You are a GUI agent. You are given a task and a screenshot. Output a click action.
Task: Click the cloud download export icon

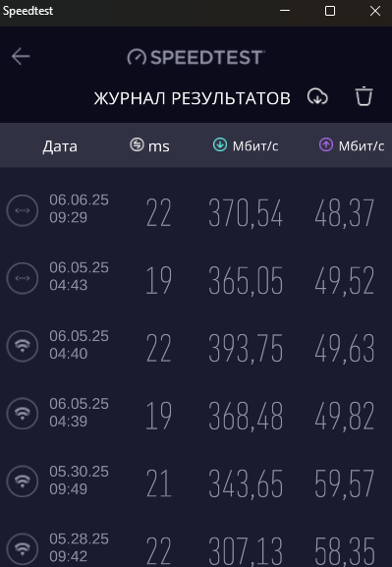tap(317, 97)
